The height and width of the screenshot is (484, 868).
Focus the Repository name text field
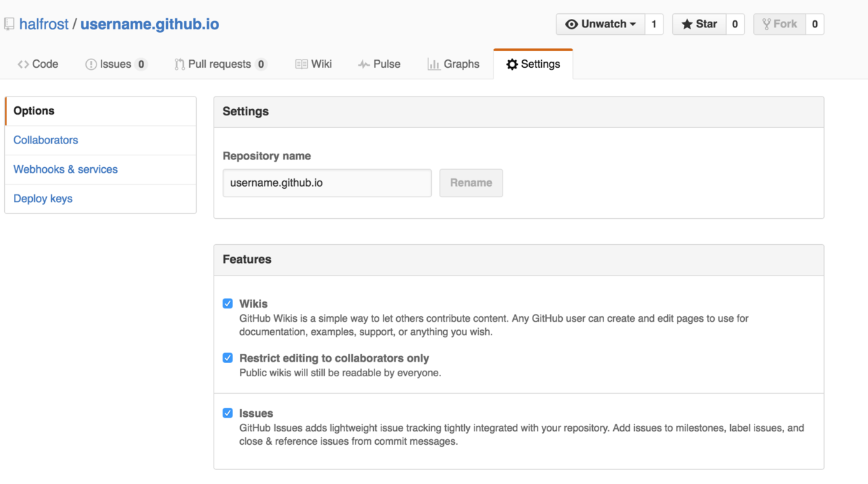(327, 183)
